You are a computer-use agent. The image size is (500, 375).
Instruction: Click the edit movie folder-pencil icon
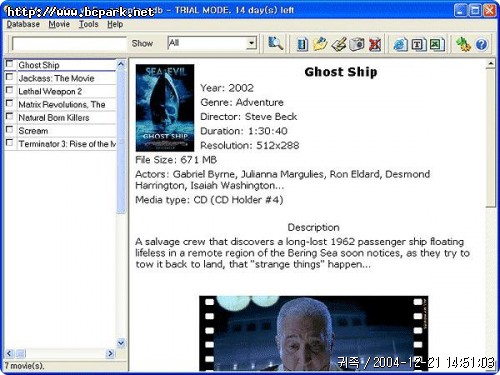pos(320,44)
